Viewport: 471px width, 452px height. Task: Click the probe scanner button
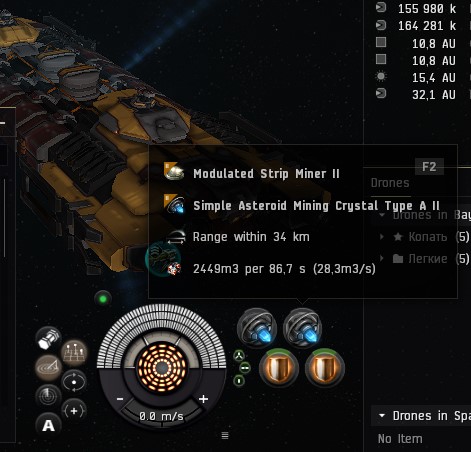pos(48,396)
